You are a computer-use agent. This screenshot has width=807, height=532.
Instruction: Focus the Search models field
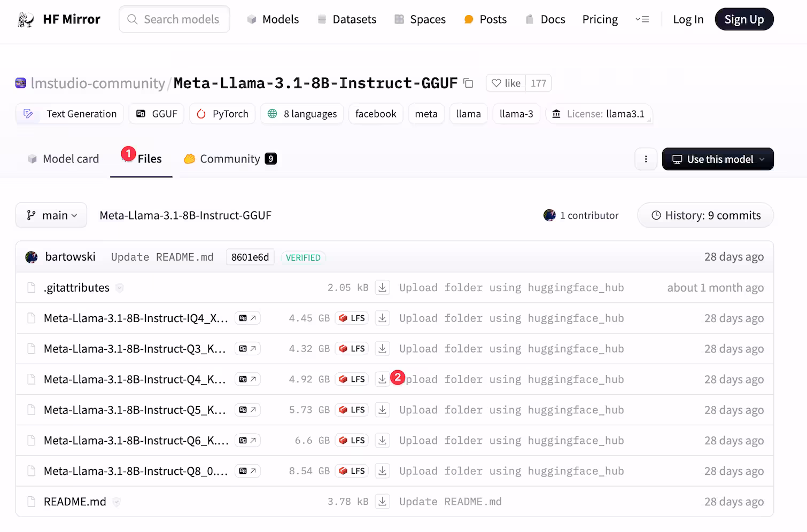[x=174, y=19]
